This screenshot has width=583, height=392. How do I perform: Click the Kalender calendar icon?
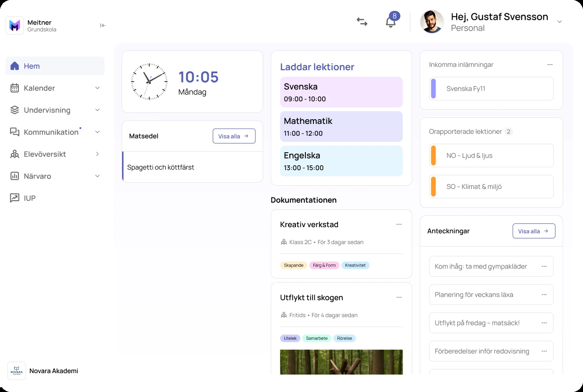click(x=15, y=88)
